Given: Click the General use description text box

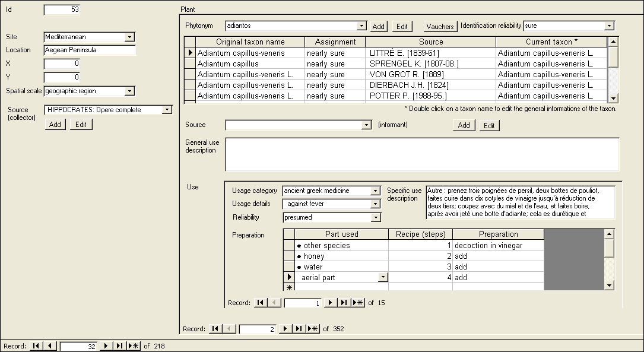Looking at the screenshot, I should pos(422,154).
